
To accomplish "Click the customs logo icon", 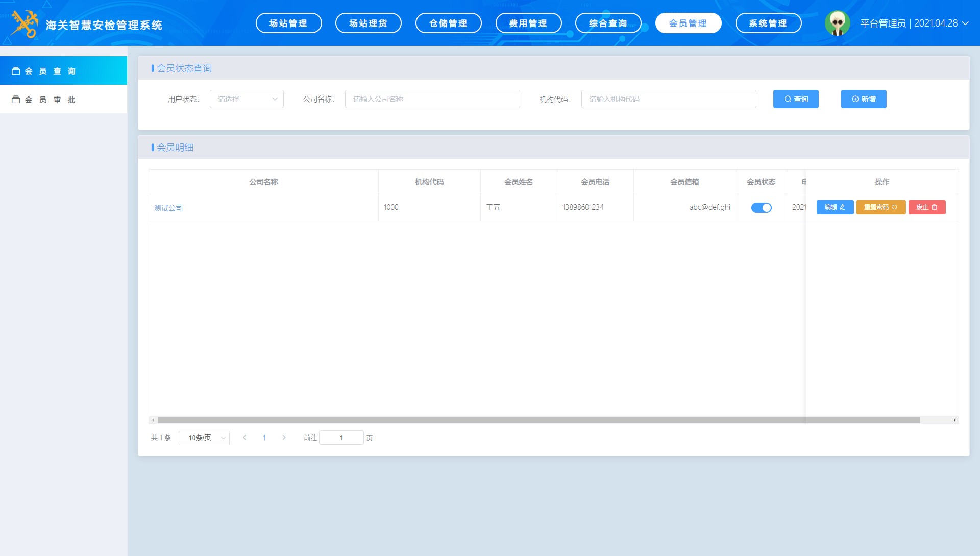I will click(24, 23).
